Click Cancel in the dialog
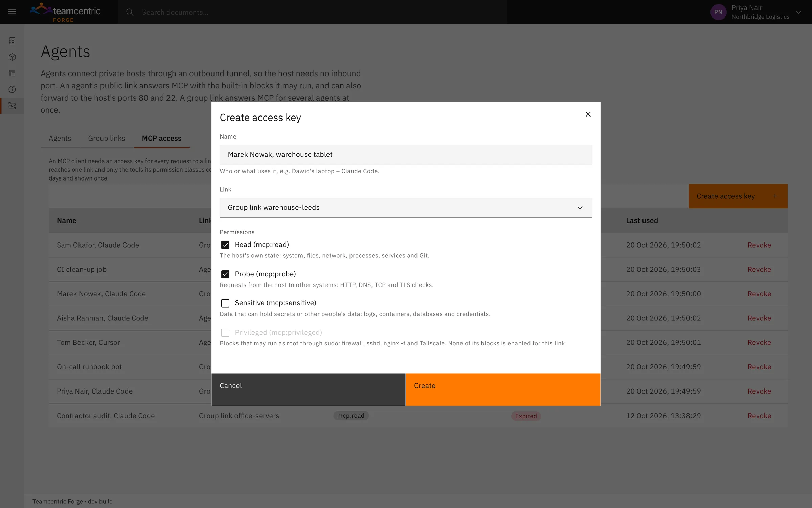 308,389
